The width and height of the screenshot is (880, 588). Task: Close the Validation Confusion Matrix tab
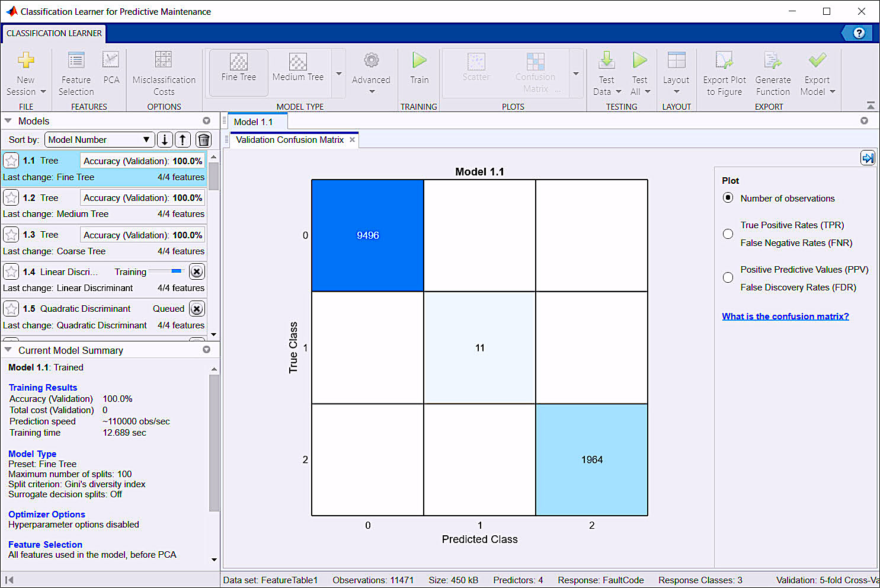[352, 140]
